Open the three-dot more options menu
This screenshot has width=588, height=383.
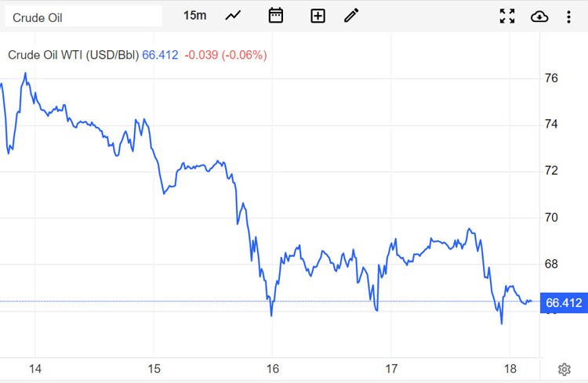[x=569, y=16]
